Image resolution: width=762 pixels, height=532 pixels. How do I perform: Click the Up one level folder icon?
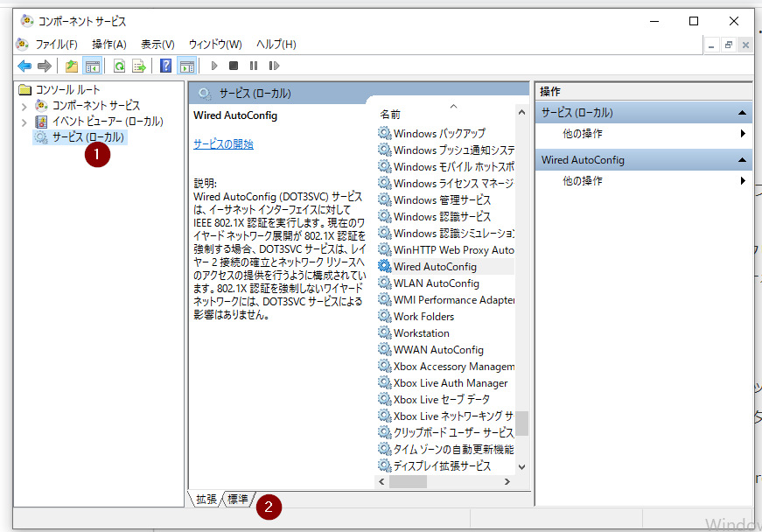pyautogui.click(x=72, y=66)
